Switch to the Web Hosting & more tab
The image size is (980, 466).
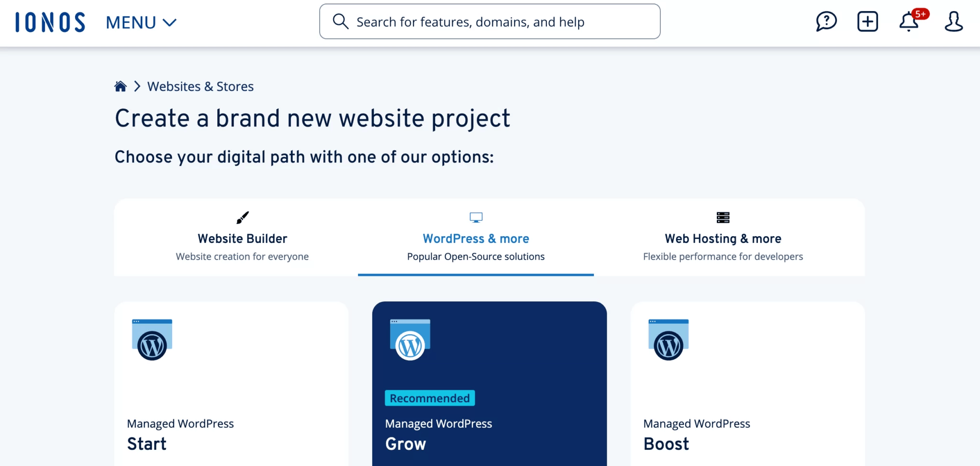(723, 238)
